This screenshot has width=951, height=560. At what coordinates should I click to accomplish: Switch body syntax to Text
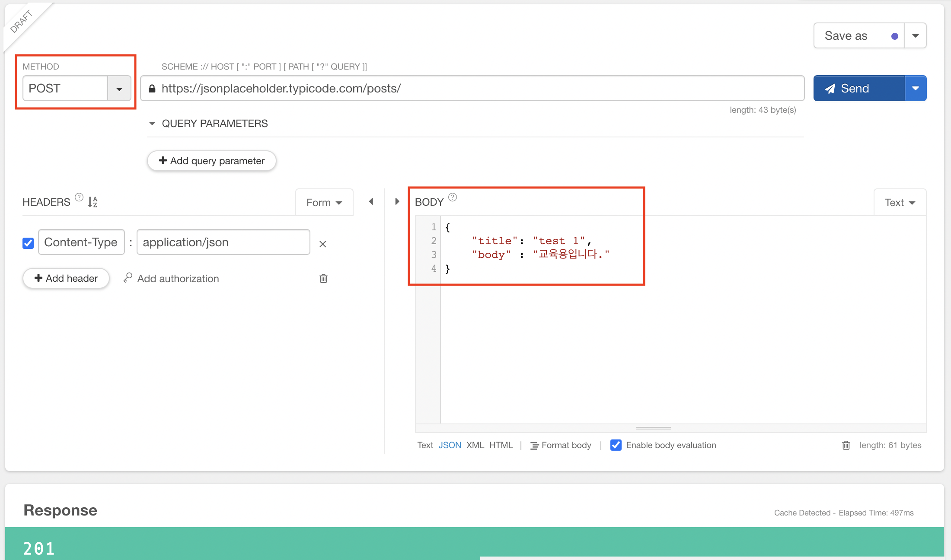tap(425, 445)
